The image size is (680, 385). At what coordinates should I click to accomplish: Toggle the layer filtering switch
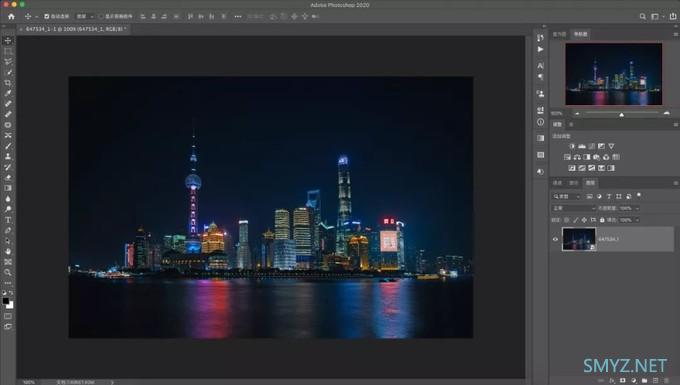(639, 196)
